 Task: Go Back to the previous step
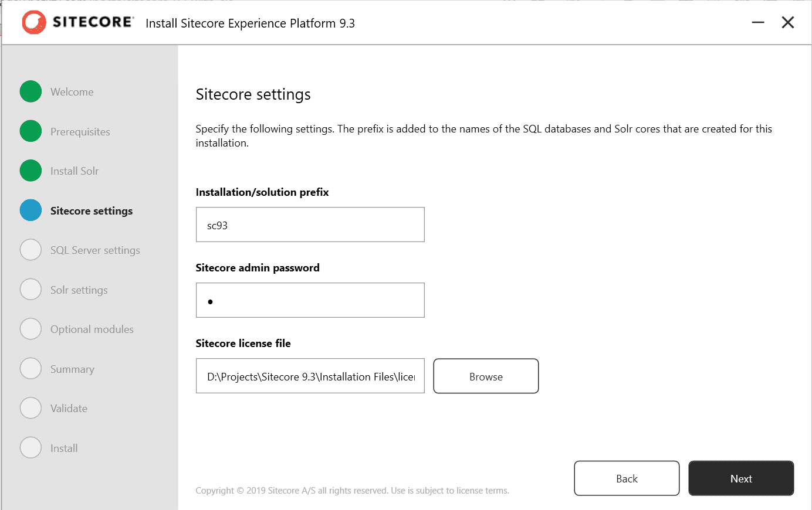[x=627, y=478]
